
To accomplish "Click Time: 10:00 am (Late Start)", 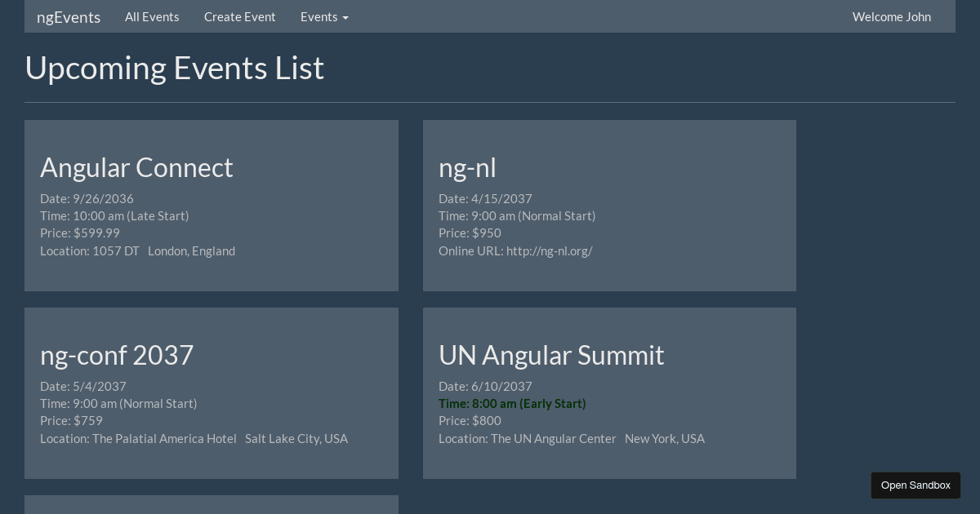I will coord(114,215).
